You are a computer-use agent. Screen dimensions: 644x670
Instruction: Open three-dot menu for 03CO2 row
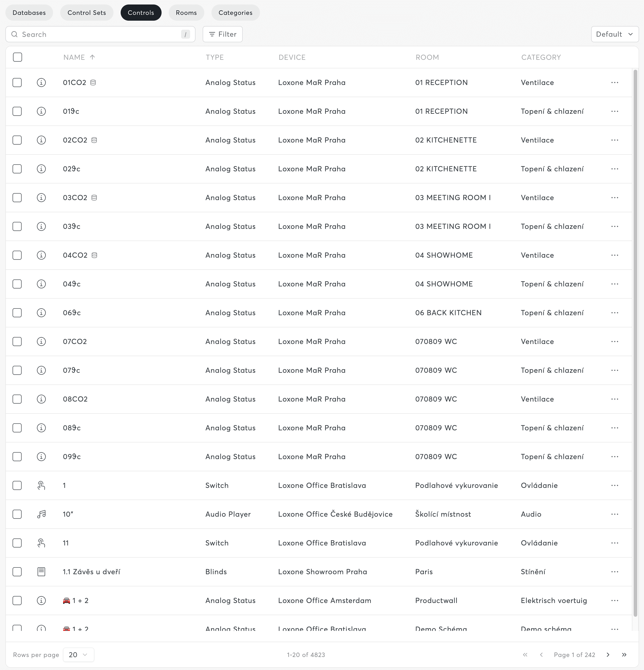tap(615, 198)
